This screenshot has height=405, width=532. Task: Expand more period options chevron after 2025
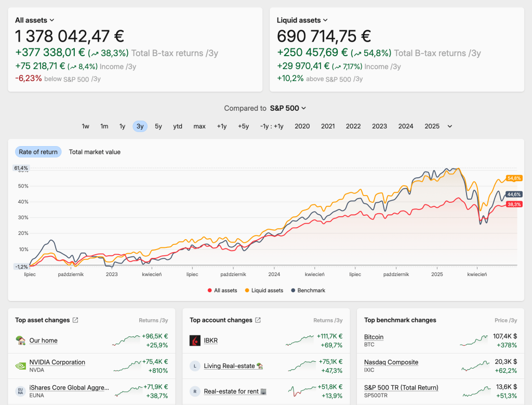(x=450, y=126)
